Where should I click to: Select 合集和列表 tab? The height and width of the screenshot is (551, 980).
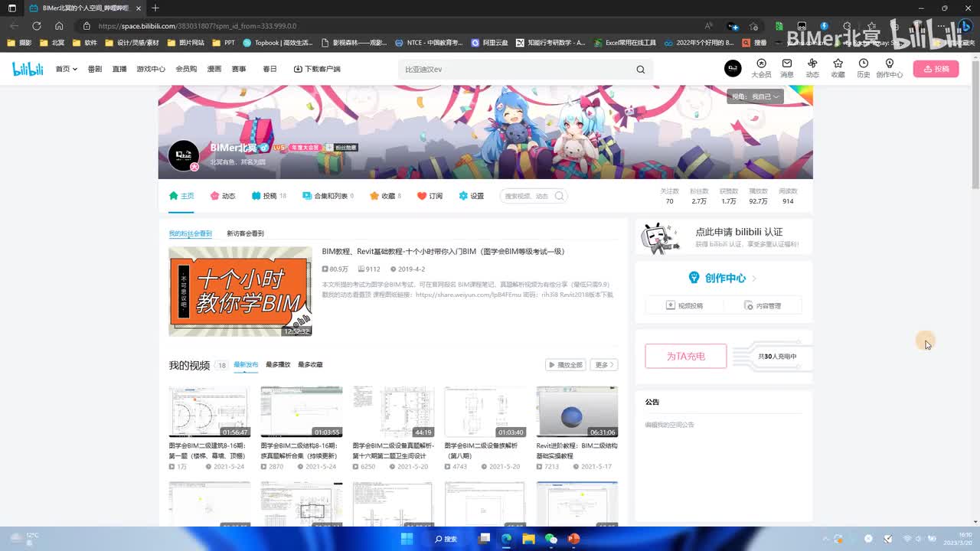[328, 196]
